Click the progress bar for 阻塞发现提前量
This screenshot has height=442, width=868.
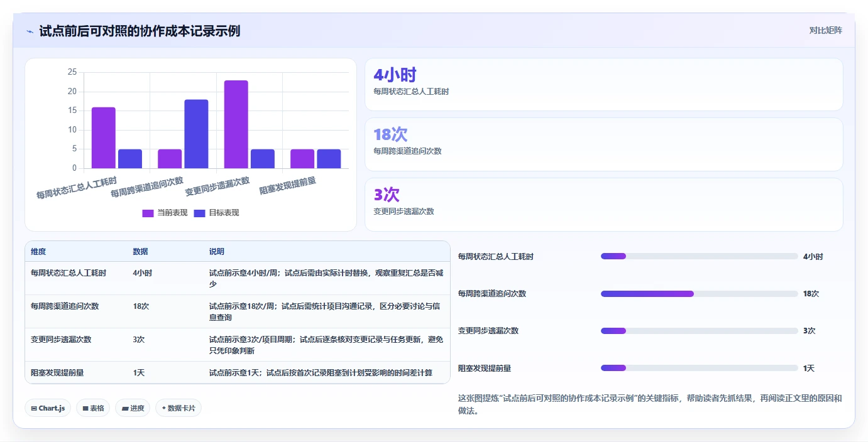click(700, 368)
